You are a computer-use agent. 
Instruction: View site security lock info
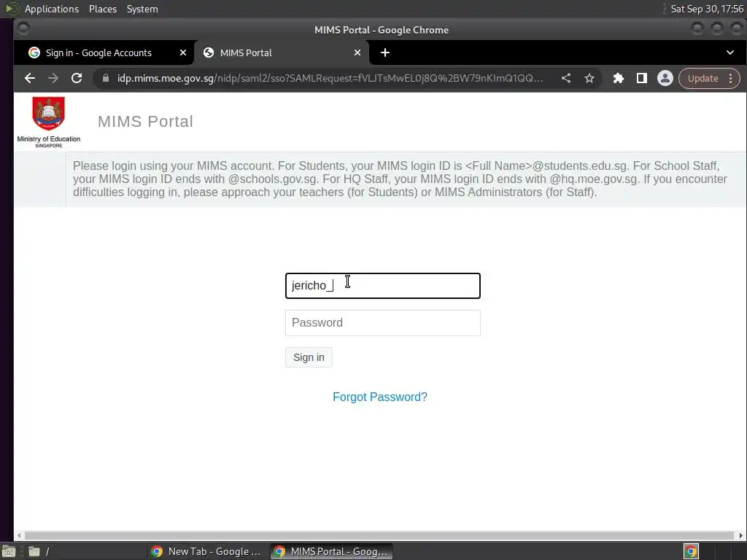(x=106, y=78)
